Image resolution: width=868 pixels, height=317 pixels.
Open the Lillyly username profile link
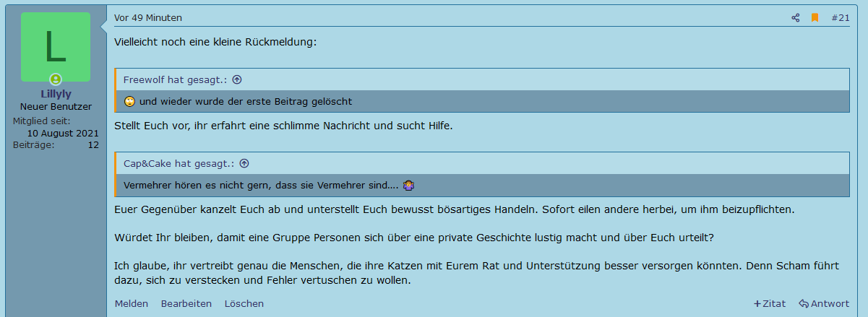(x=56, y=94)
